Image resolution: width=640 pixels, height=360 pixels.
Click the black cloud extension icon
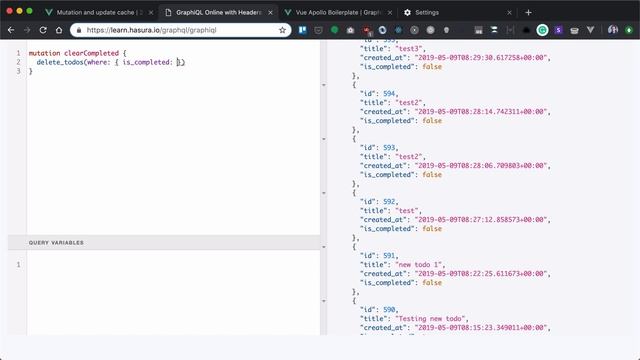tap(526, 30)
